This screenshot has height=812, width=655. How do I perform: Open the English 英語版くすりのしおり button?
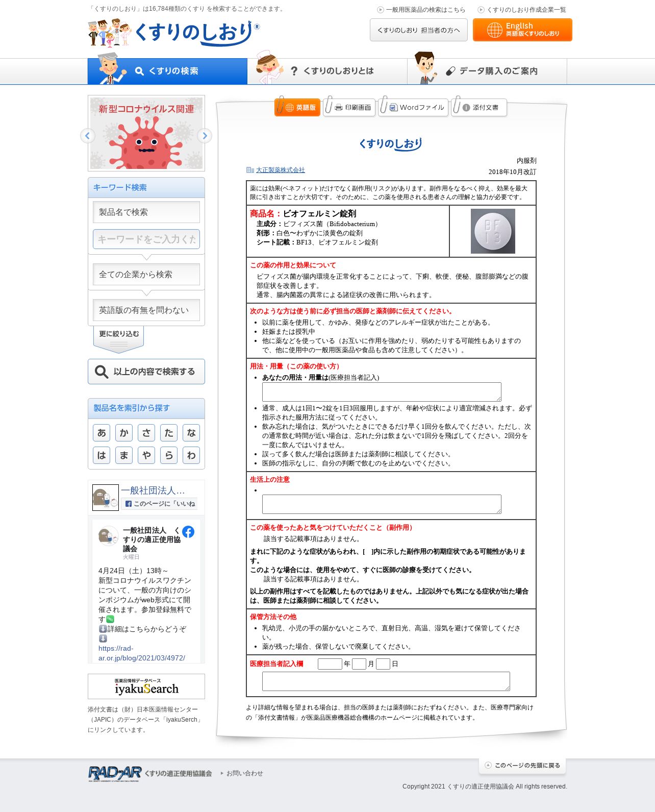(522, 30)
